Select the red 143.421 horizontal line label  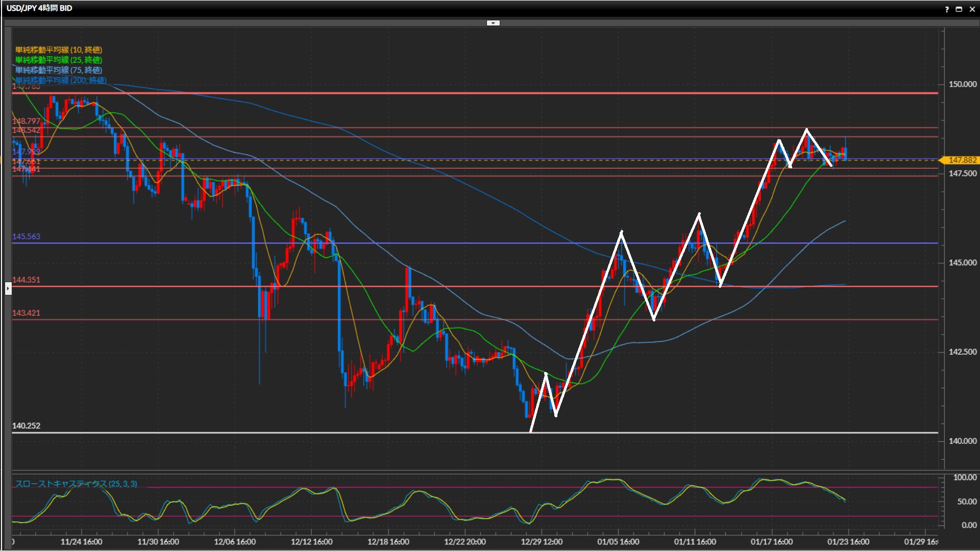click(x=26, y=313)
